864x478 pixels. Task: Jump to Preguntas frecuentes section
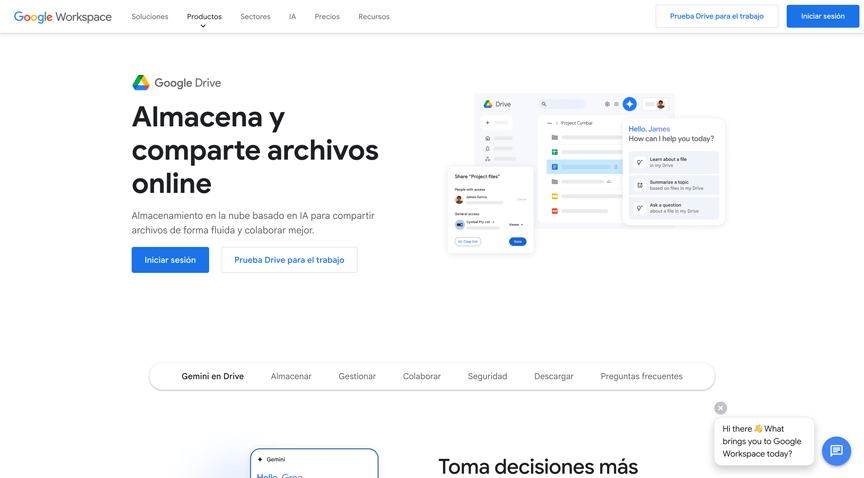click(x=641, y=376)
